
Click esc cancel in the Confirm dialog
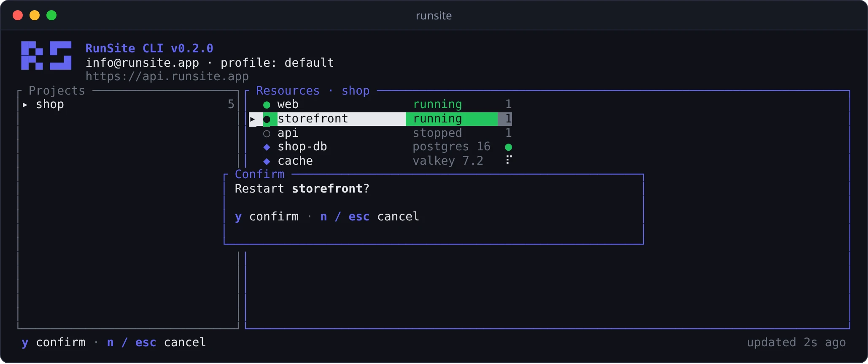384,217
